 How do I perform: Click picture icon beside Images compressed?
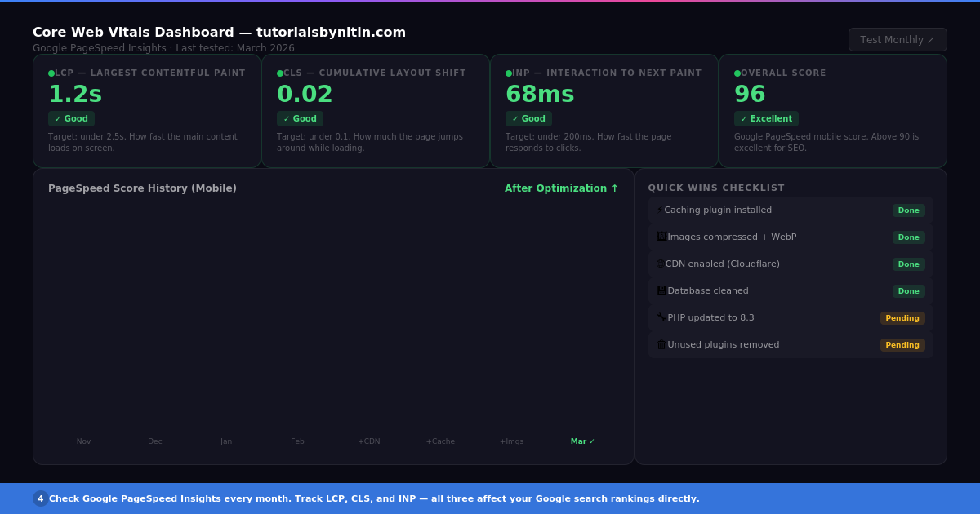coord(661,237)
